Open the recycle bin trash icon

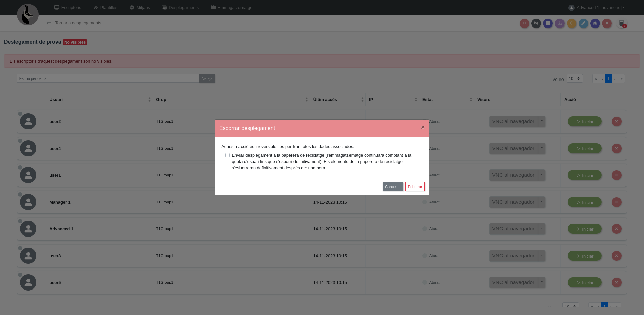click(621, 23)
